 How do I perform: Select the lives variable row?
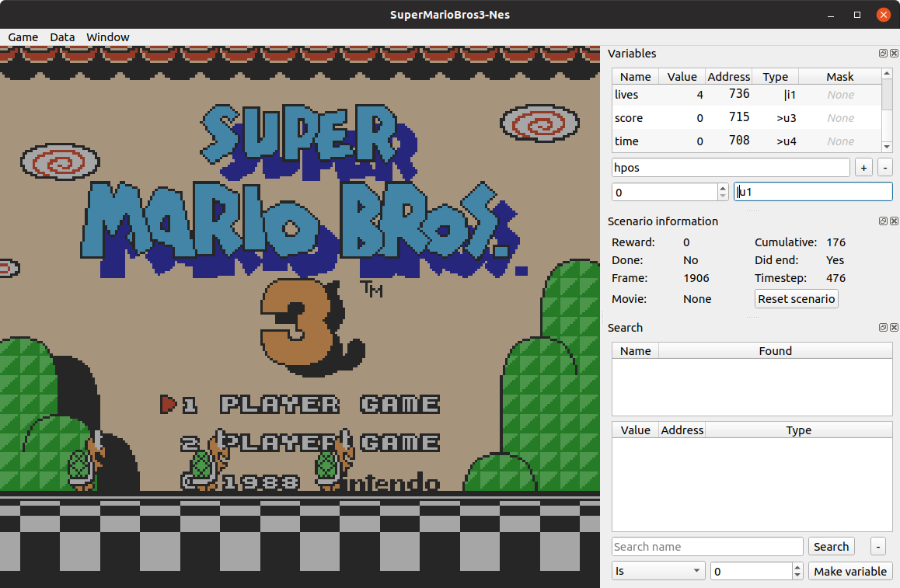[x=747, y=95]
